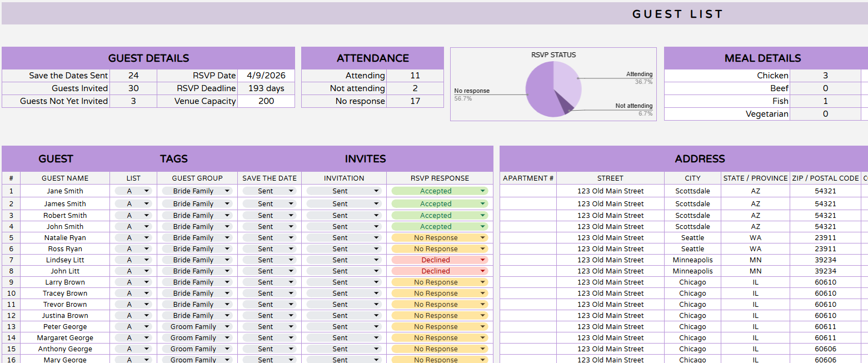Select the Venue Capacity value cell
The width and height of the screenshot is (868, 363).
tap(266, 101)
